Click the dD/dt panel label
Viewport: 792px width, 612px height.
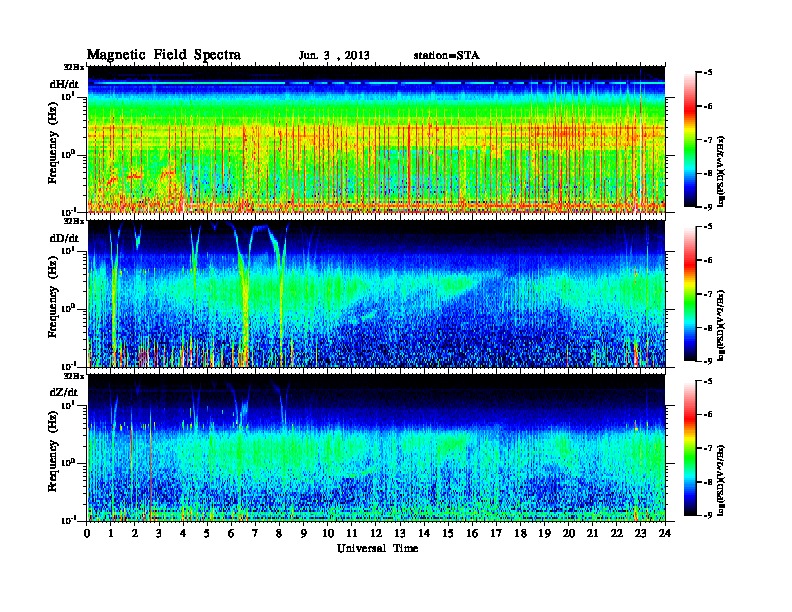(x=64, y=238)
